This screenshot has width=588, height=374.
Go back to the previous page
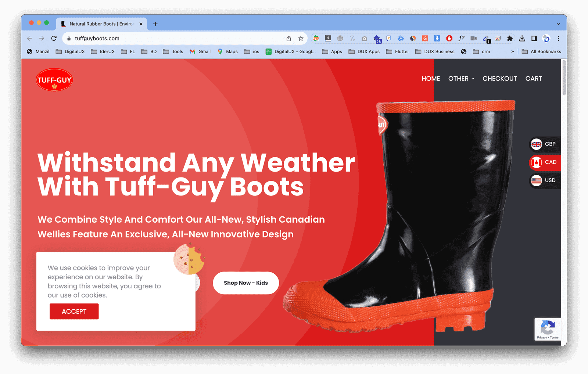[30, 38]
